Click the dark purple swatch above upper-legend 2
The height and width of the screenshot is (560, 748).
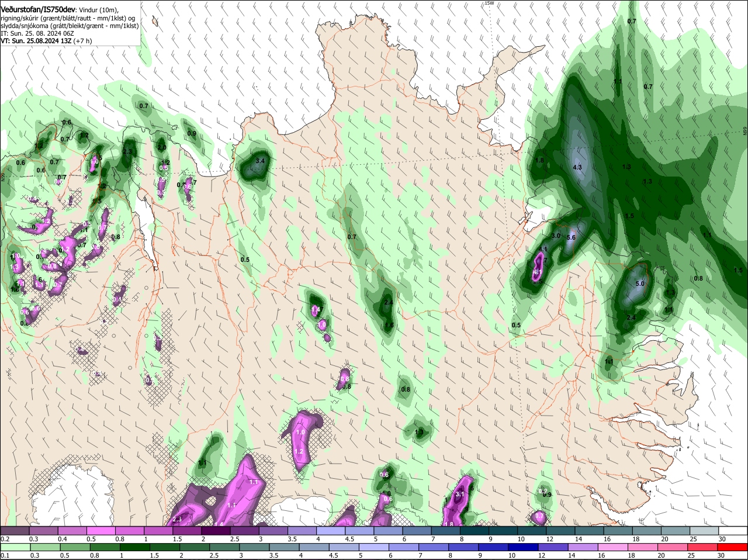click(x=216, y=531)
